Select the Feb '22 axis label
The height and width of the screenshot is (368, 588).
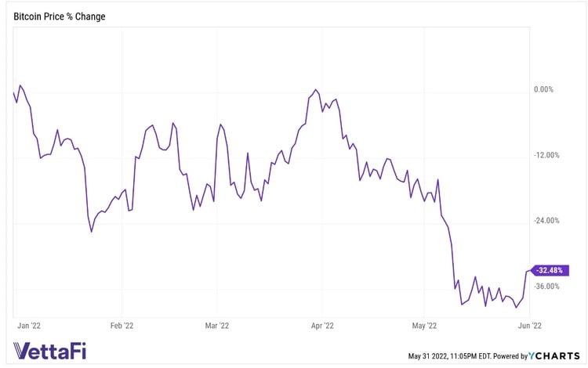tap(122, 324)
